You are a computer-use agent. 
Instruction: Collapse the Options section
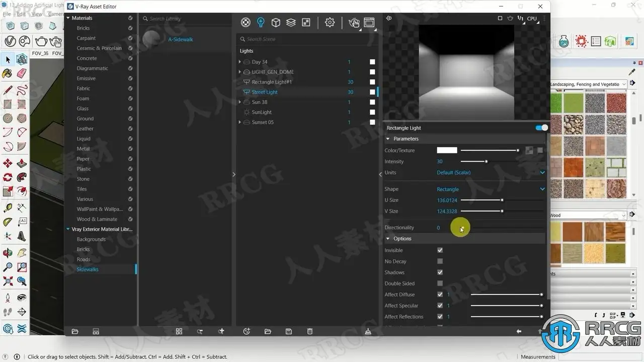coord(388,239)
